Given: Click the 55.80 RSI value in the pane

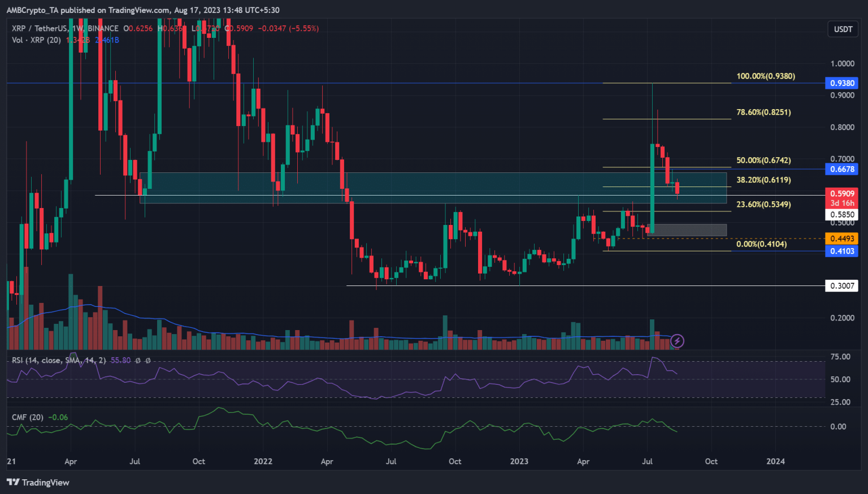Looking at the screenshot, I should 119,360.
